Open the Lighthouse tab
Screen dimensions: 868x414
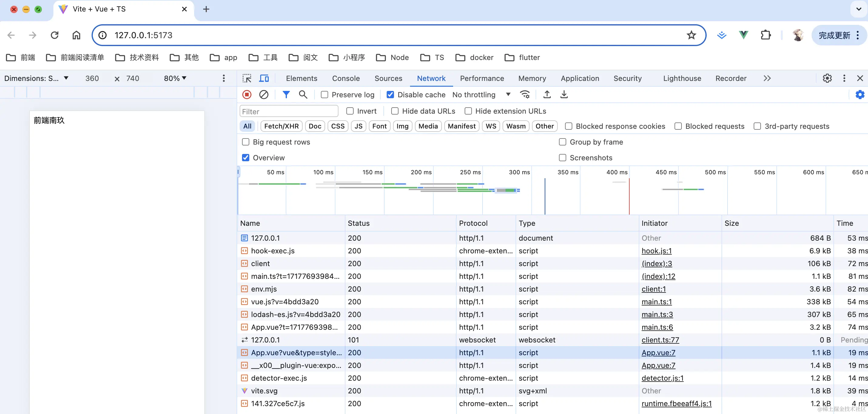click(682, 78)
